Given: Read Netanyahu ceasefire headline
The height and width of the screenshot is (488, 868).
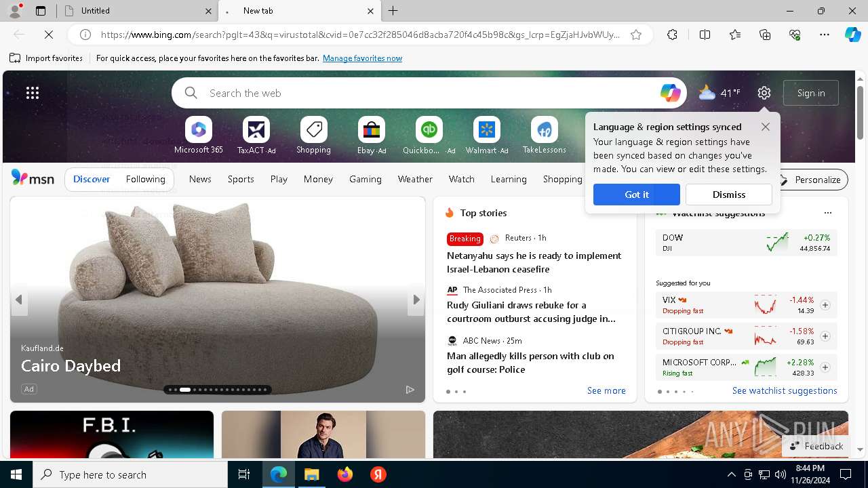Looking at the screenshot, I should 534,262.
